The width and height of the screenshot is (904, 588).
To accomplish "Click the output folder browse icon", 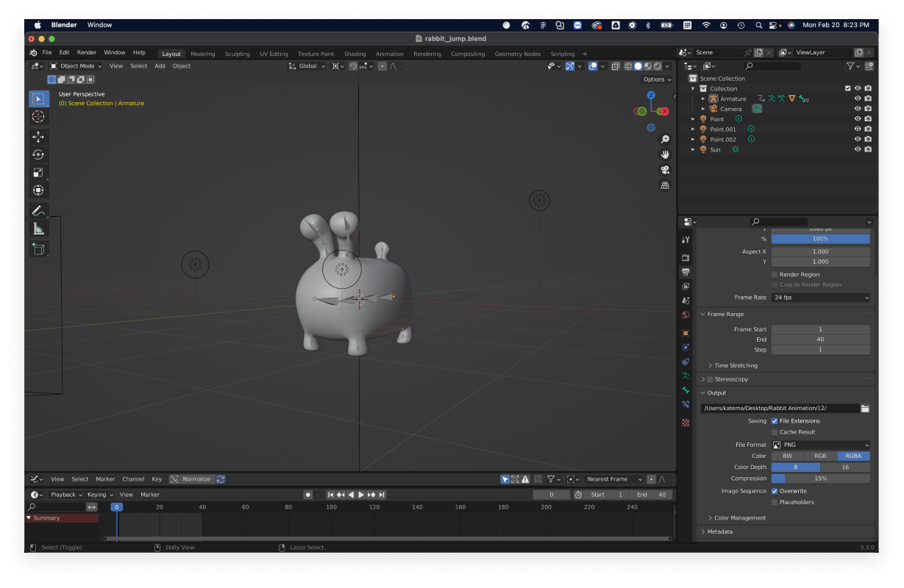I will (865, 408).
